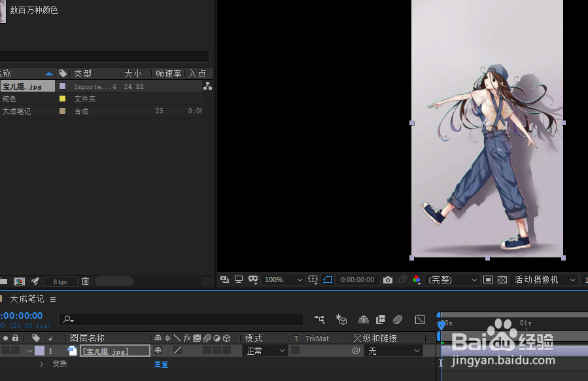The width and height of the screenshot is (588, 381).
Task: Toggle quality switch on 宝儿姐.jpg layer
Action: click(x=177, y=350)
